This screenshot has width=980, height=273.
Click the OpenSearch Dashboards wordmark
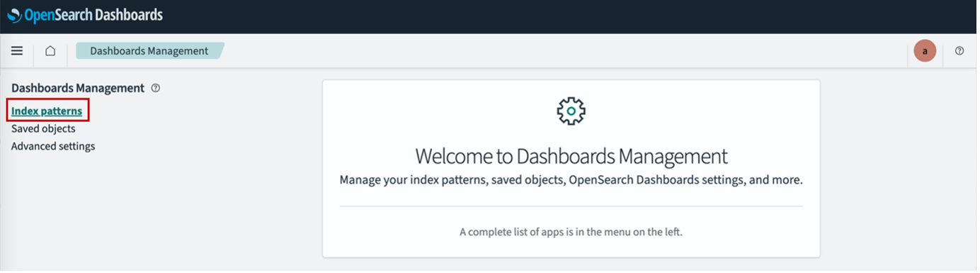click(93, 15)
